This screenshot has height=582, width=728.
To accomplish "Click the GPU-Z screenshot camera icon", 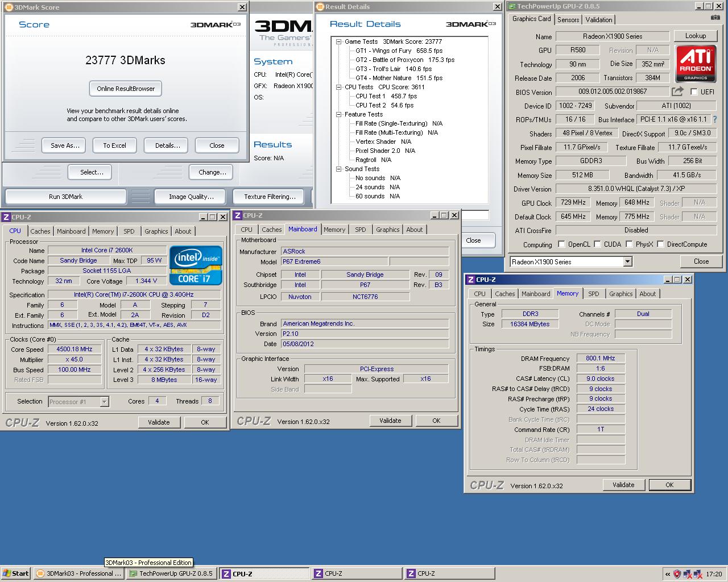I will click(715, 18).
